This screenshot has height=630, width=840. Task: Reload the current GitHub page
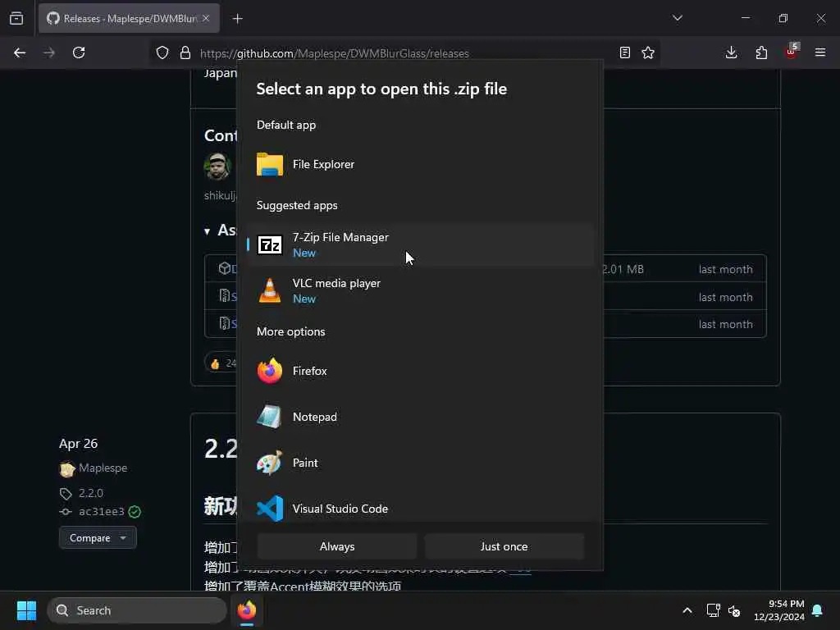[79, 52]
